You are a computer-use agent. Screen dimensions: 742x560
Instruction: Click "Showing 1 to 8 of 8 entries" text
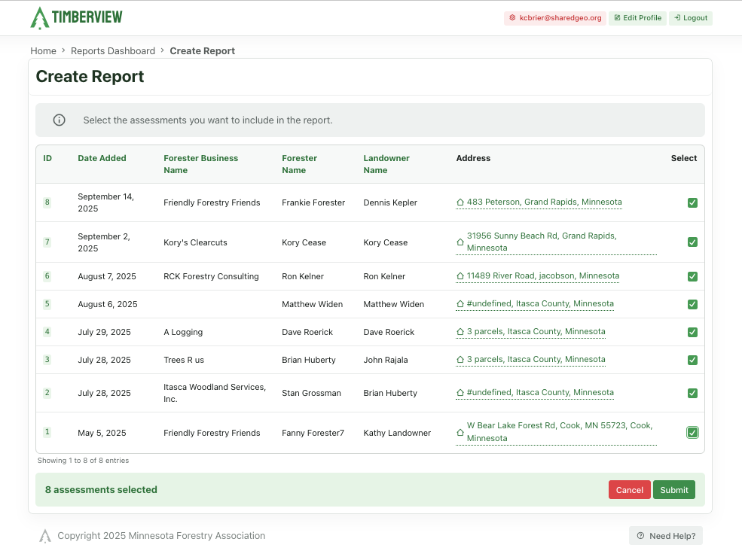point(84,460)
